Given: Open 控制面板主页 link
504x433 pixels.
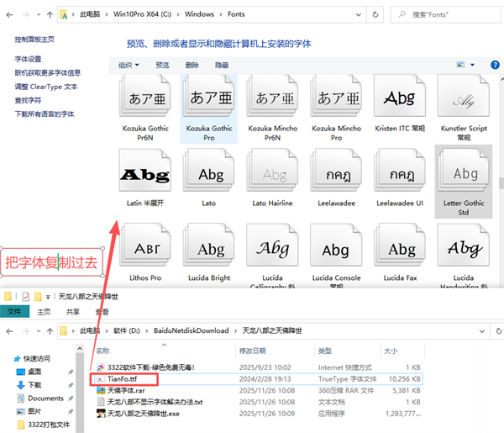Looking at the screenshot, I should tap(34, 40).
